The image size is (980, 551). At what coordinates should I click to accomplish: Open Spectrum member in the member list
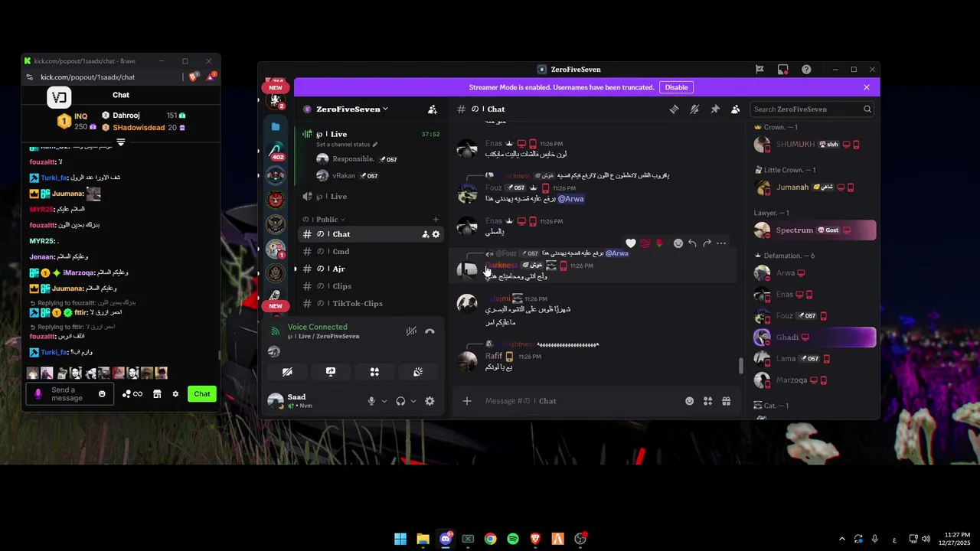tap(814, 230)
